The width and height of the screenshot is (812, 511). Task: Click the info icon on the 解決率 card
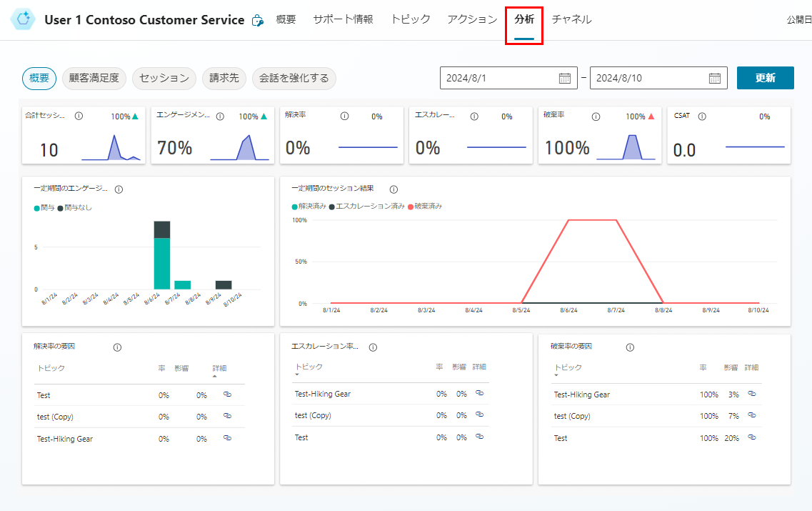[x=344, y=115]
